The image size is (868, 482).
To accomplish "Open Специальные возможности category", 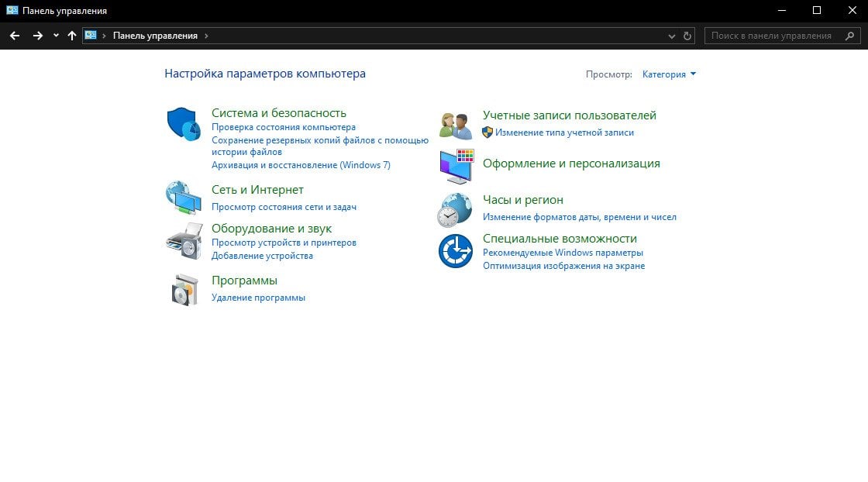I will pyautogui.click(x=560, y=239).
